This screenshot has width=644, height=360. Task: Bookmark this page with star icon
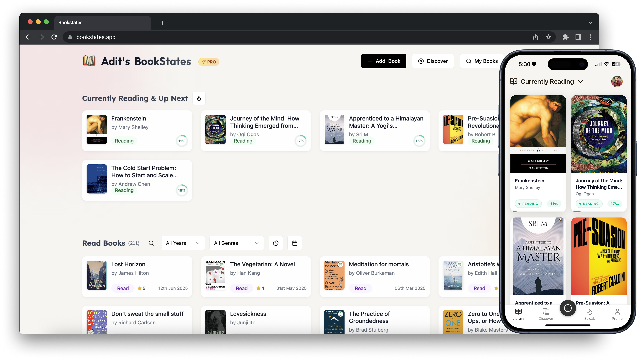click(549, 37)
